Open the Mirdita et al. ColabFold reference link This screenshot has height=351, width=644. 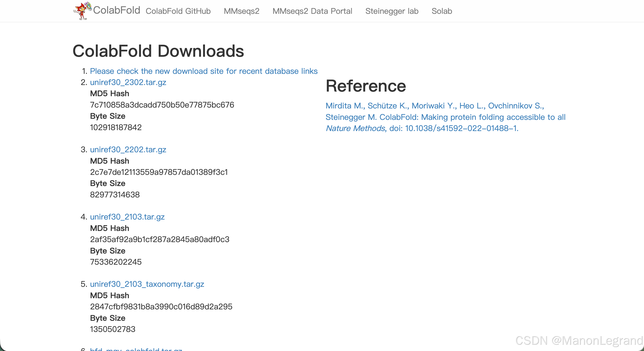click(x=445, y=117)
